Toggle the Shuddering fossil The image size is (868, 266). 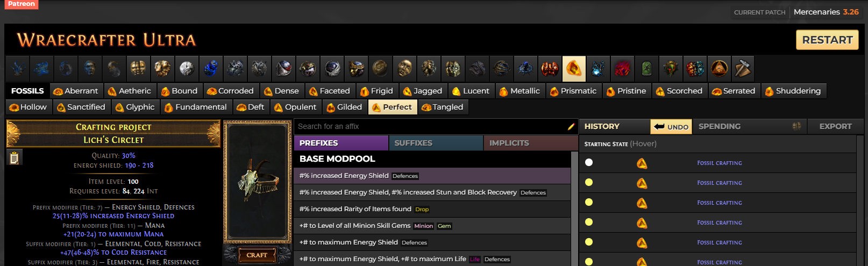click(793, 91)
